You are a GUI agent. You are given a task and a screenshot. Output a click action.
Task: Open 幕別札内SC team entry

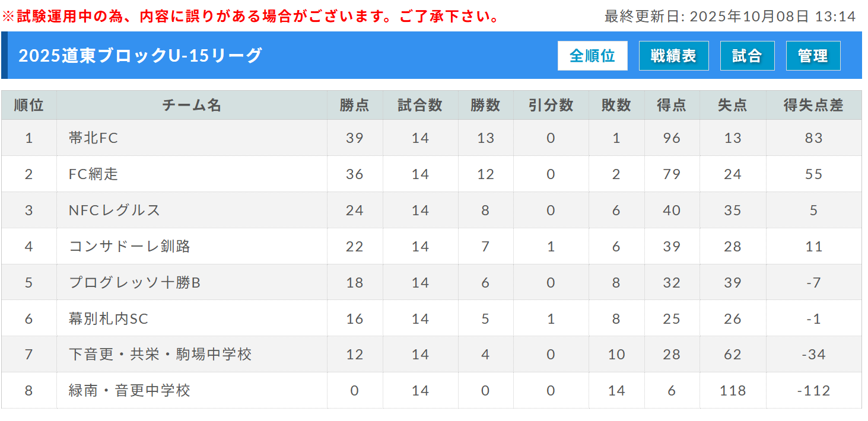coord(109,319)
